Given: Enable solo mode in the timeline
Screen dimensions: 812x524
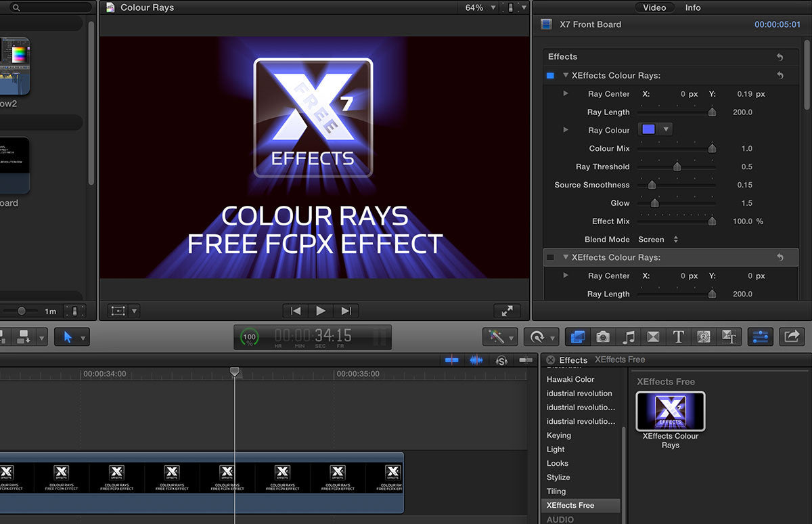Looking at the screenshot, I should (501, 361).
